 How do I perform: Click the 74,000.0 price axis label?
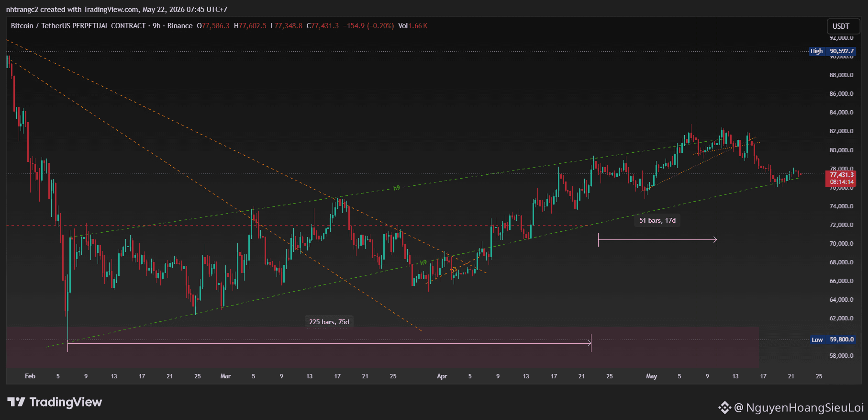[842, 206]
